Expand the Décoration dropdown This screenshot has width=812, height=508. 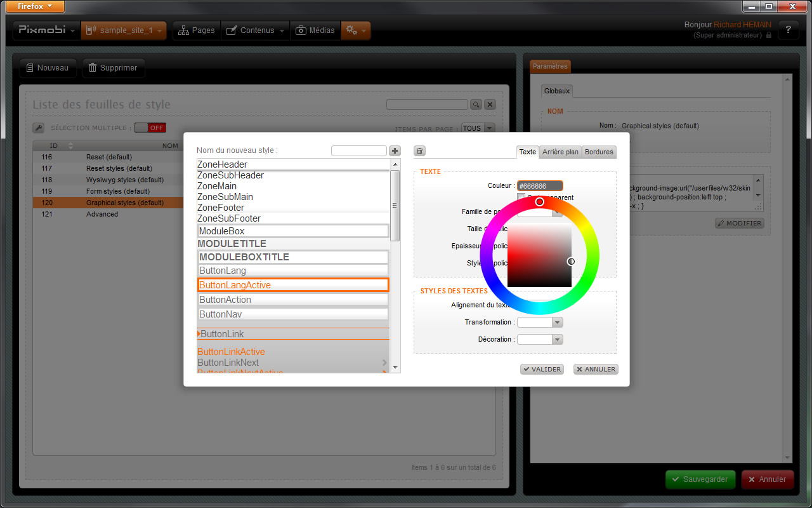(540, 340)
